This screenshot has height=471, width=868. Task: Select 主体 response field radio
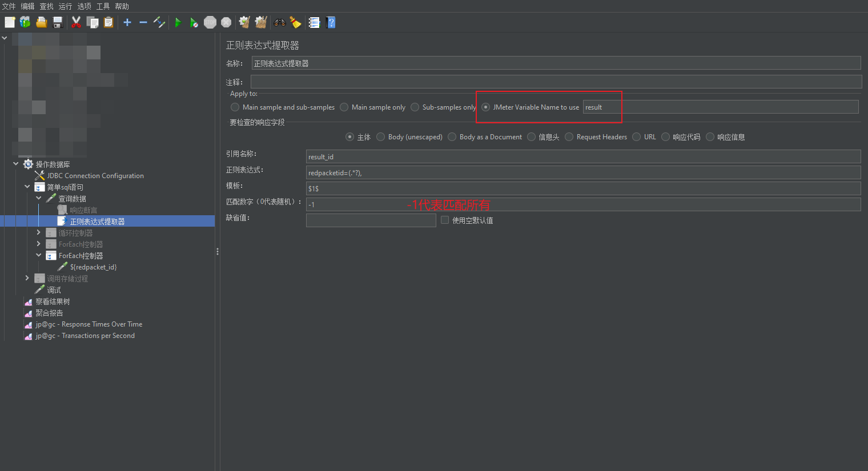tap(349, 137)
